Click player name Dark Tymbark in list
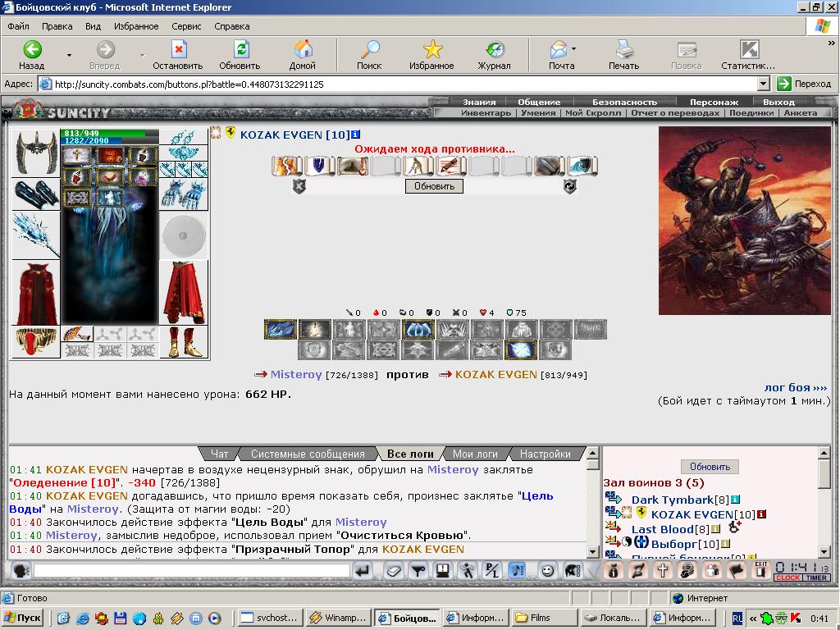This screenshot has height=630, width=840. (x=673, y=500)
